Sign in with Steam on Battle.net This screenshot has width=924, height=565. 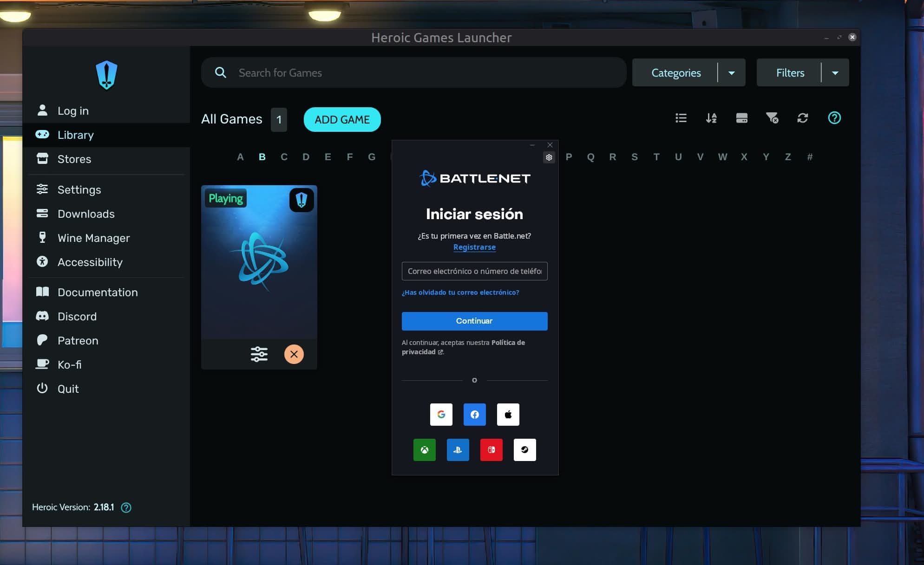[524, 449]
